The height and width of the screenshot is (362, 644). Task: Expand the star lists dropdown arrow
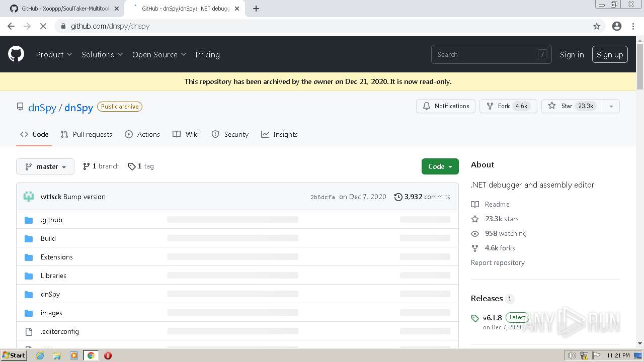point(611,106)
